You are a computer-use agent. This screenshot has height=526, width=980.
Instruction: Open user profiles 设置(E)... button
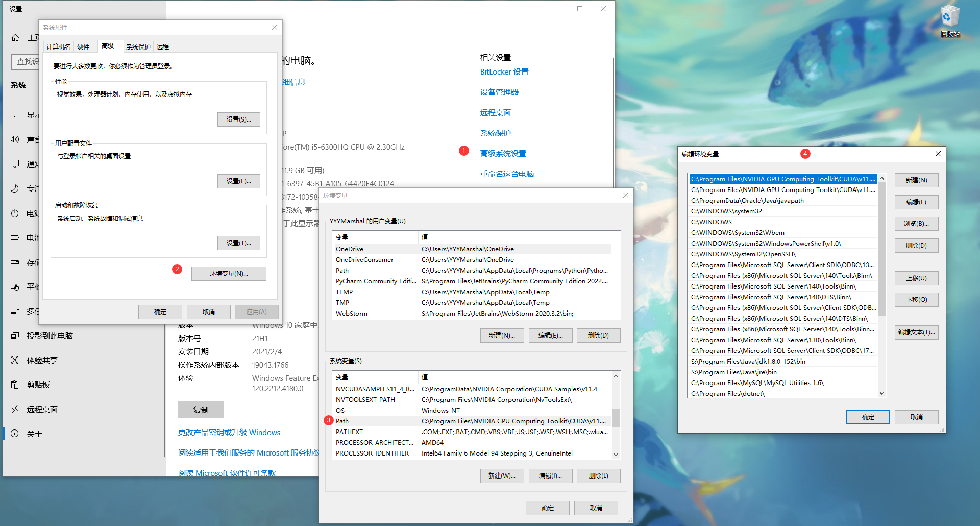click(239, 181)
